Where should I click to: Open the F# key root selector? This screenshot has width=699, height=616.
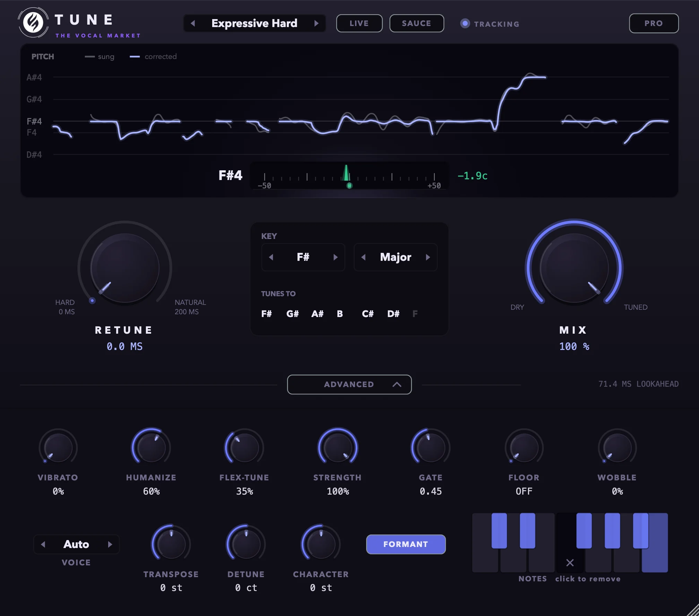(x=303, y=257)
